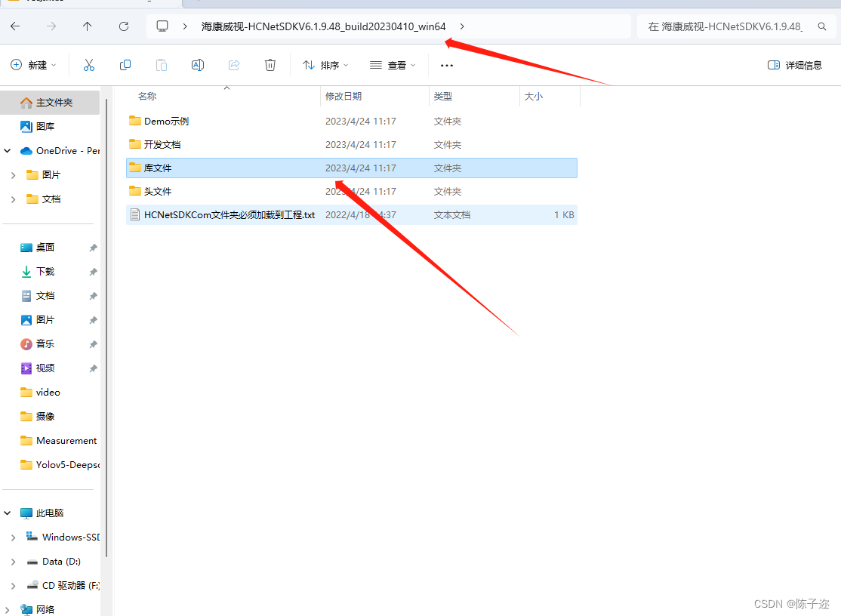Open 主文件夹 in the sidebar
This screenshot has width=841, height=616.
coord(50,103)
